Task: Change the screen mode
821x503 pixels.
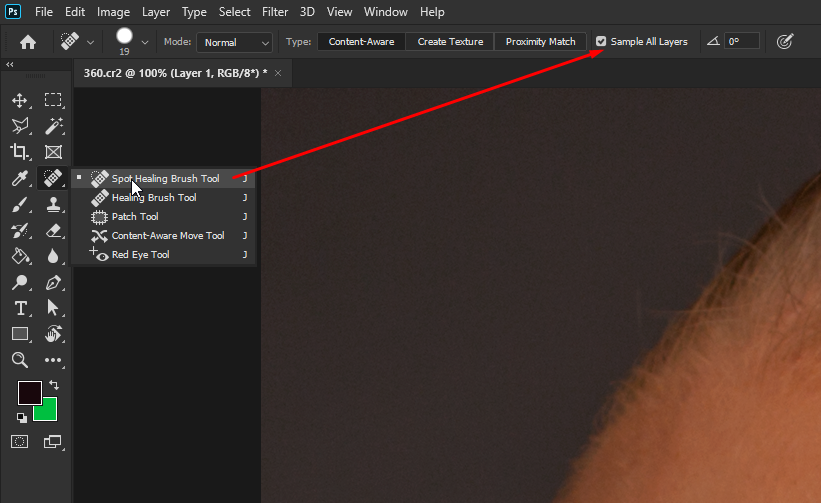Action: (53, 442)
